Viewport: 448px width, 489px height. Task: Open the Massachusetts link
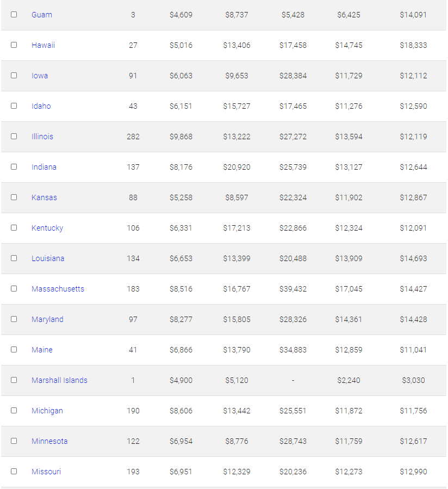click(x=58, y=289)
